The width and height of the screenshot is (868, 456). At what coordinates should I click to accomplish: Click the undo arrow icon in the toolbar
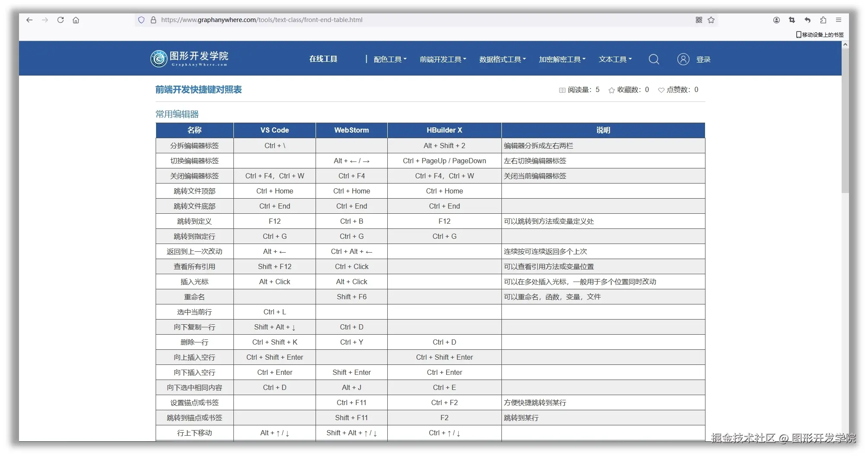807,20
